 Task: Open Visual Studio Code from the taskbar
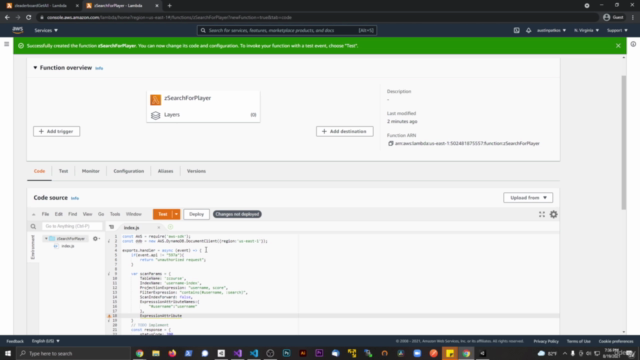tap(254, 353)
